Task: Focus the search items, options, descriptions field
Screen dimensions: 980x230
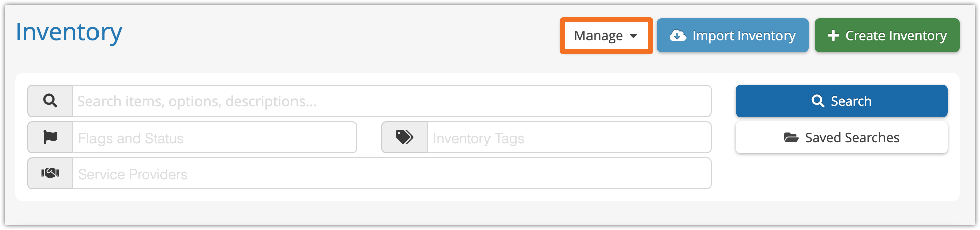Action: coord(391,101)
